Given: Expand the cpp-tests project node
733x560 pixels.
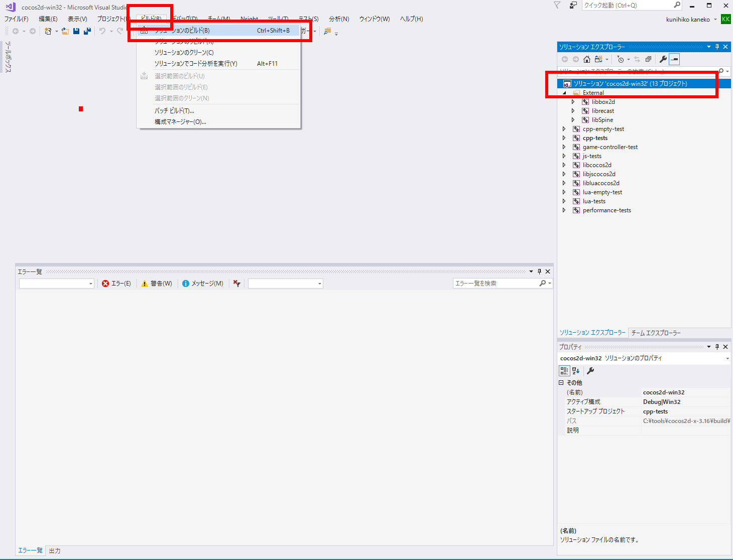Looking at the screenshot, I should coord(564,138).
